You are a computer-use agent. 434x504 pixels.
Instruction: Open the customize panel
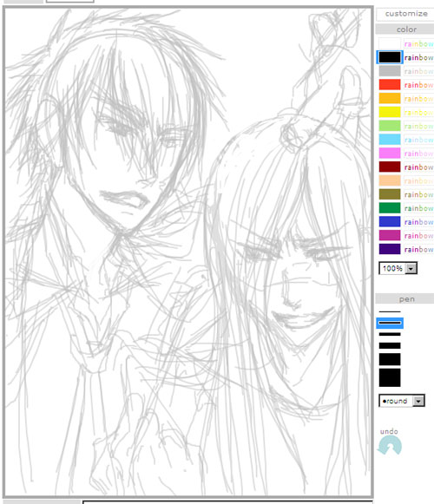tap(406, 14)
